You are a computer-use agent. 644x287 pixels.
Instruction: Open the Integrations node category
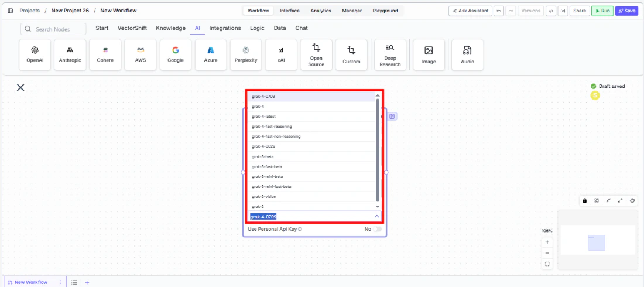225,28
